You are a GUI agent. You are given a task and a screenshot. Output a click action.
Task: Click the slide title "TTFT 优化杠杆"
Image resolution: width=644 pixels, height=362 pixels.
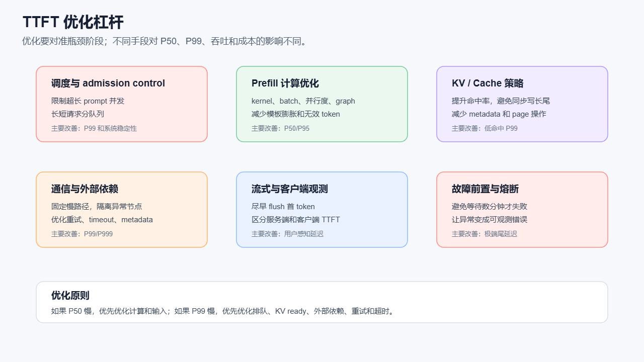pos(73,23)
